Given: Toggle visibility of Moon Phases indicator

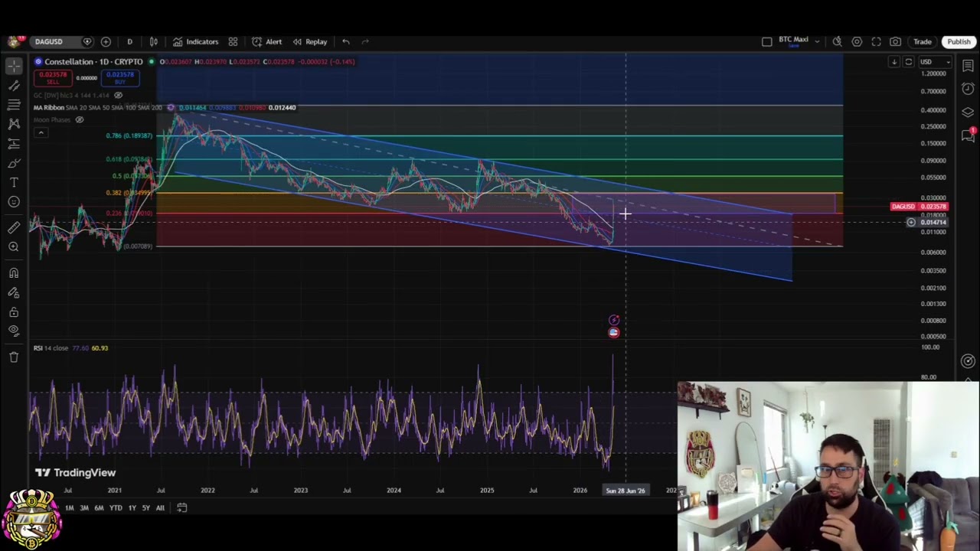Looking at the screenshot, I should tap(79, 119).
